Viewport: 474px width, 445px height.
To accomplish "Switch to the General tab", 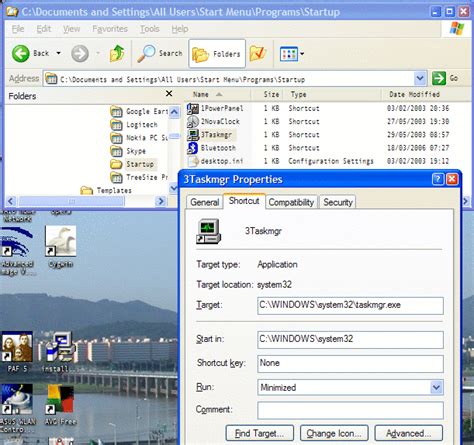I will pos(205,202).
